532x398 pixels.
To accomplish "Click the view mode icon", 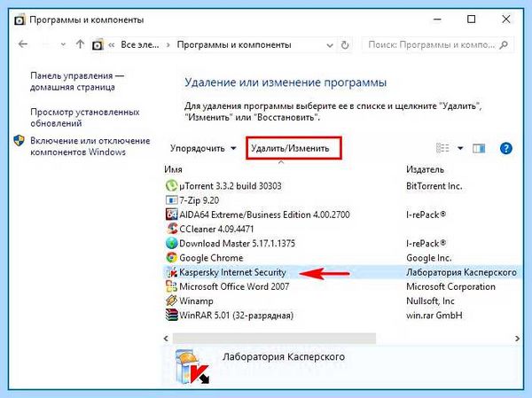I will click(442, 148).
